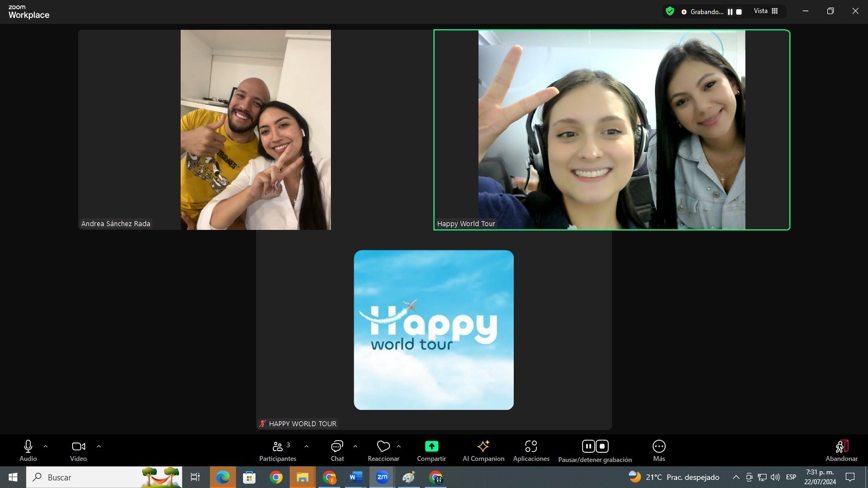Click the network icon in system tray
Screen dimensions: 868x488
pos(762,477)
